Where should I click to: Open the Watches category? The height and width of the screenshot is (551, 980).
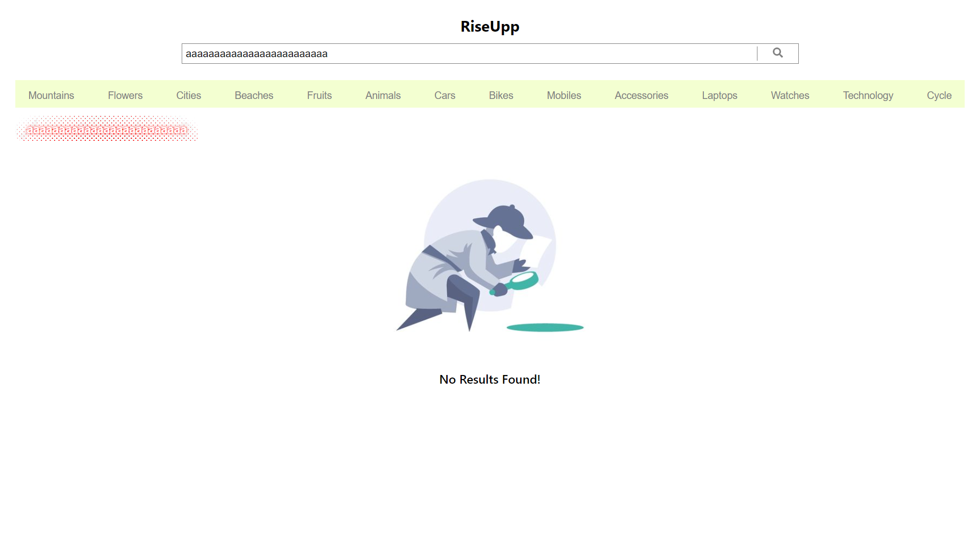point(790,95)
